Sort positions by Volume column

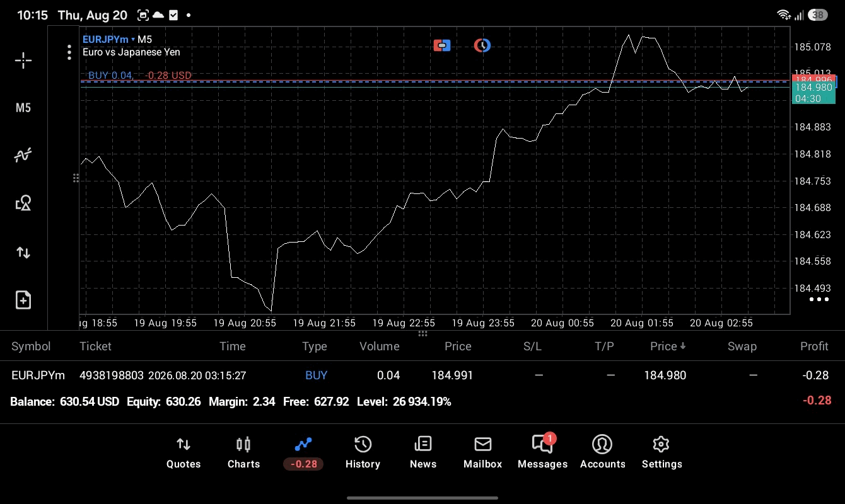coord(380,346)
